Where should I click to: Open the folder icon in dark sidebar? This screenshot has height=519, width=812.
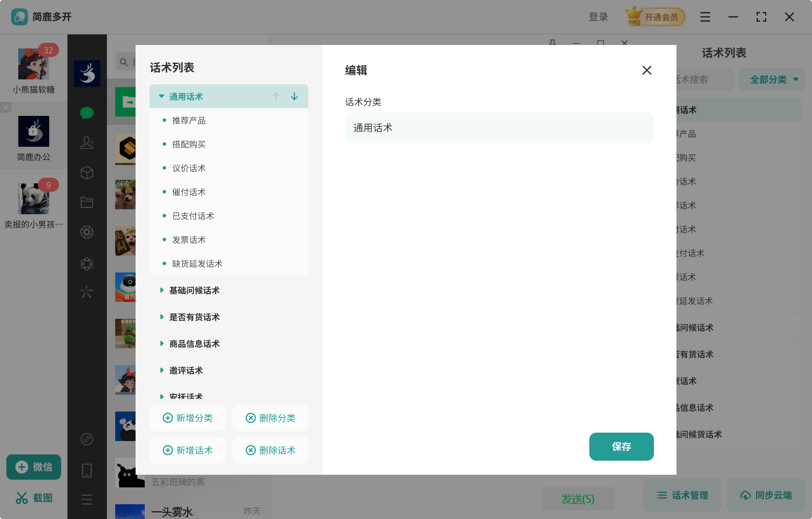[87, 203]
